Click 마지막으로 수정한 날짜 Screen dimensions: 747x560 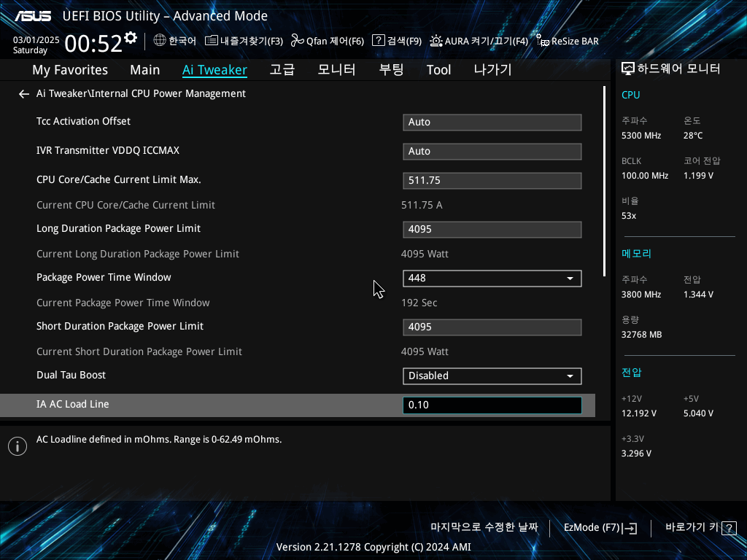pyautogui.click(x=484, y=527)
